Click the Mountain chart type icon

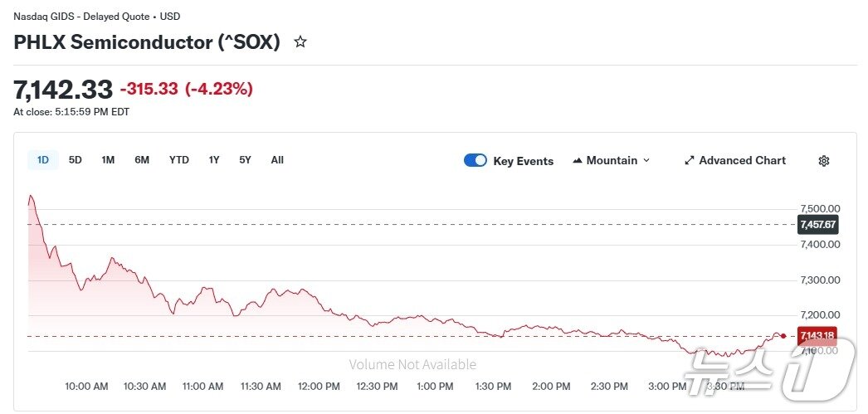[x=578, y=161]
